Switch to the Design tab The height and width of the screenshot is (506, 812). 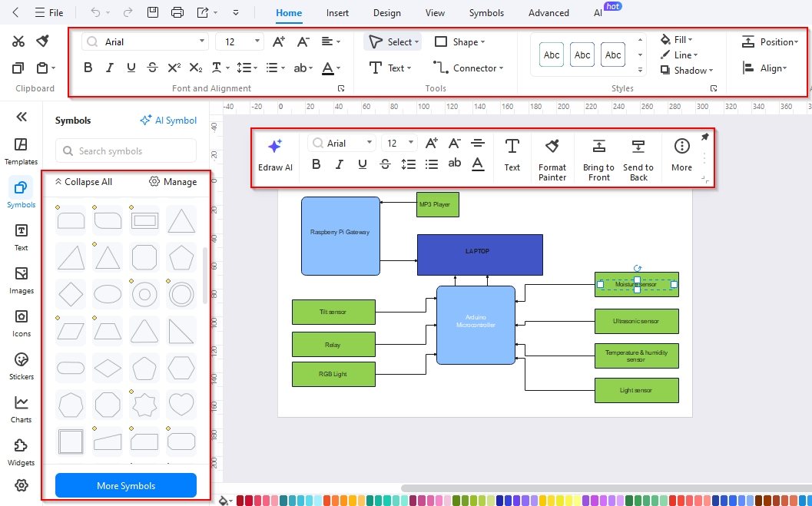tap(387, 13)
